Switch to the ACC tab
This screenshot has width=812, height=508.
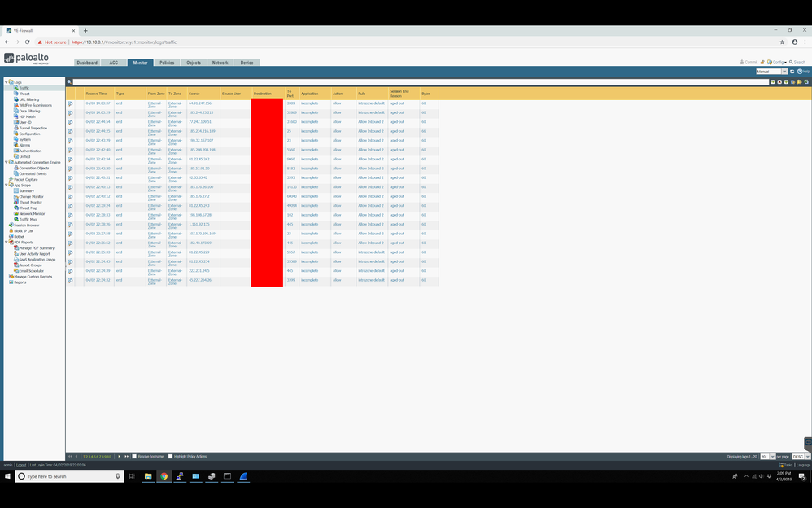coord(113,63)
